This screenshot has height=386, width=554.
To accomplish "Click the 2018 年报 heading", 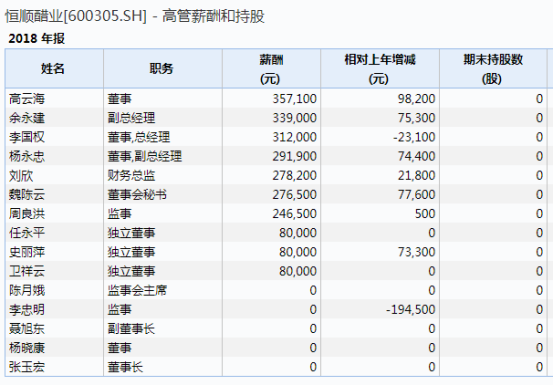I will (x=37, y=38).
